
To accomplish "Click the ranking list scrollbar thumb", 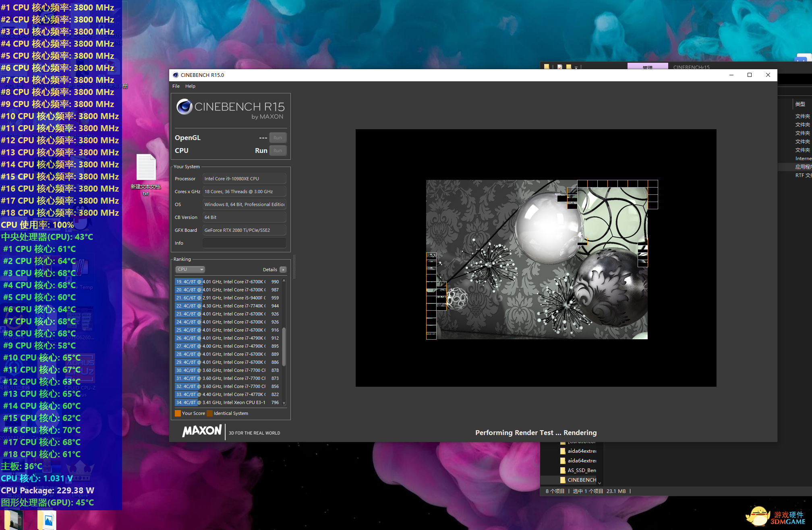I will point(284,346).
